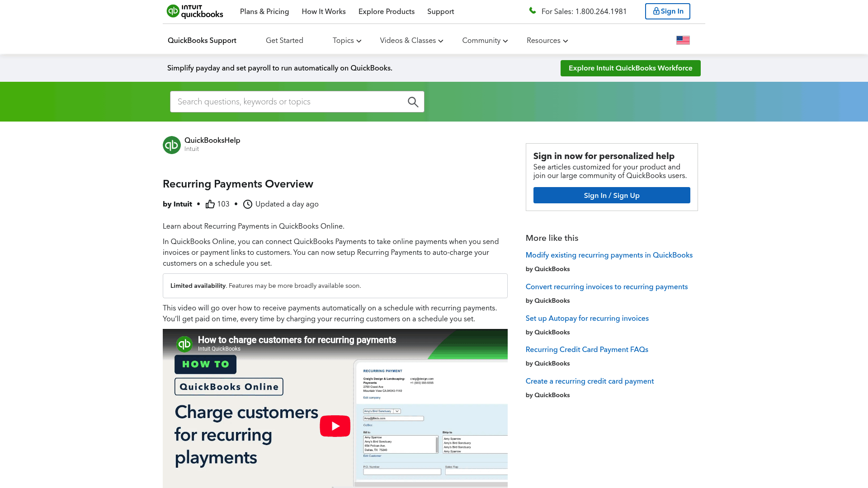Click the Limited availability notice text

(266, 286)
